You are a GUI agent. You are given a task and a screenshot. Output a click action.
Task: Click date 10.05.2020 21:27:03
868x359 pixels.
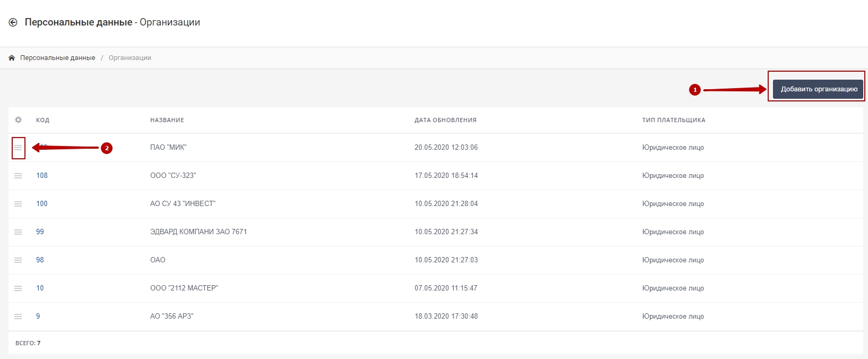coord(446,260)
